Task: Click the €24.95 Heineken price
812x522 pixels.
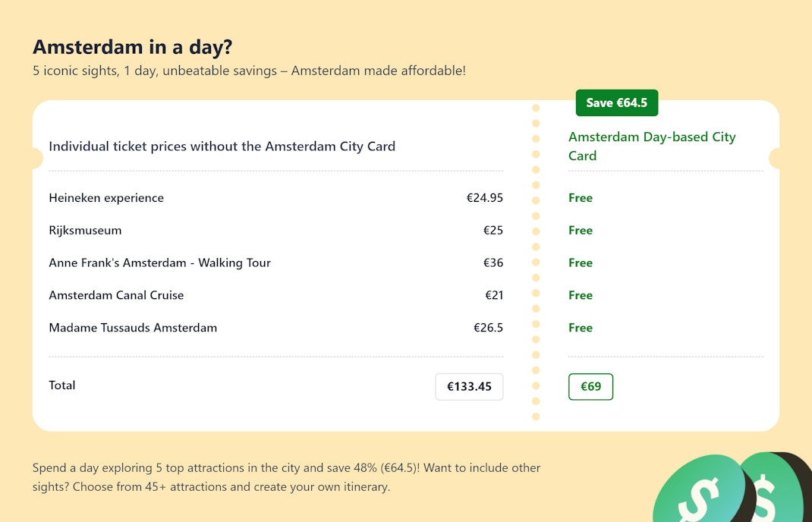Action: tap(484, 198)
